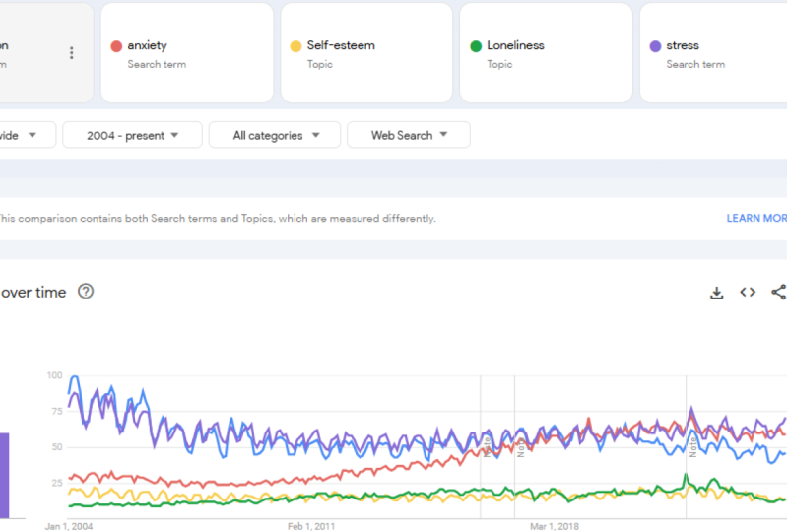Image resolution: width=787 pixels, height=532 pixels.
Task: Download the interest over time chart data
Action: click(x=717, y=293)
